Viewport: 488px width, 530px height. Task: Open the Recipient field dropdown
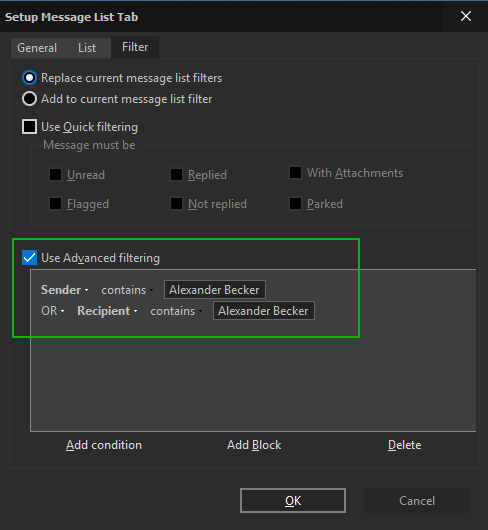tap(107, 311)
